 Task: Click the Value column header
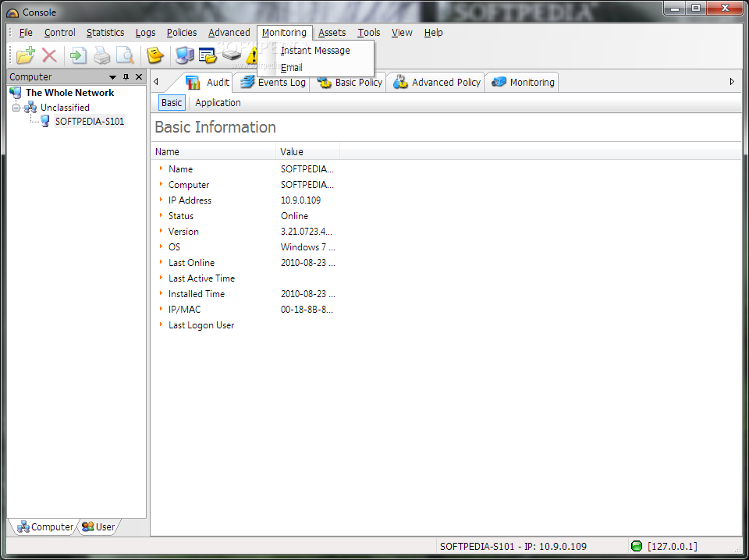click(307, 152)
